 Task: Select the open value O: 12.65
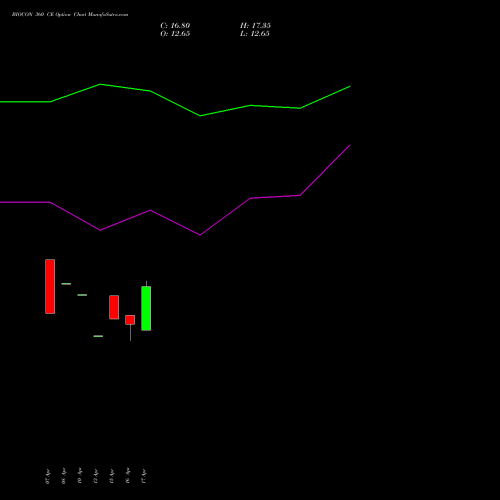coord(175,34)
